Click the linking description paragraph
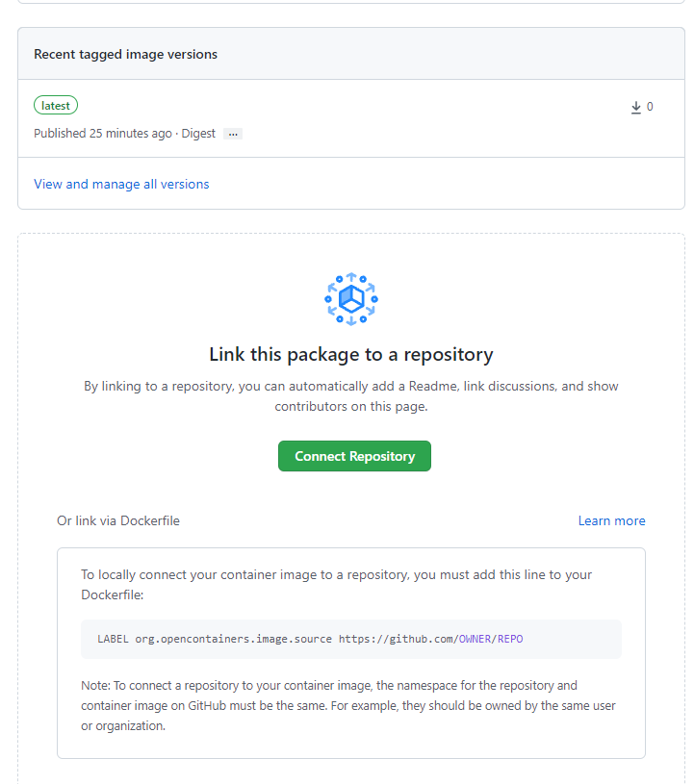 351,396
